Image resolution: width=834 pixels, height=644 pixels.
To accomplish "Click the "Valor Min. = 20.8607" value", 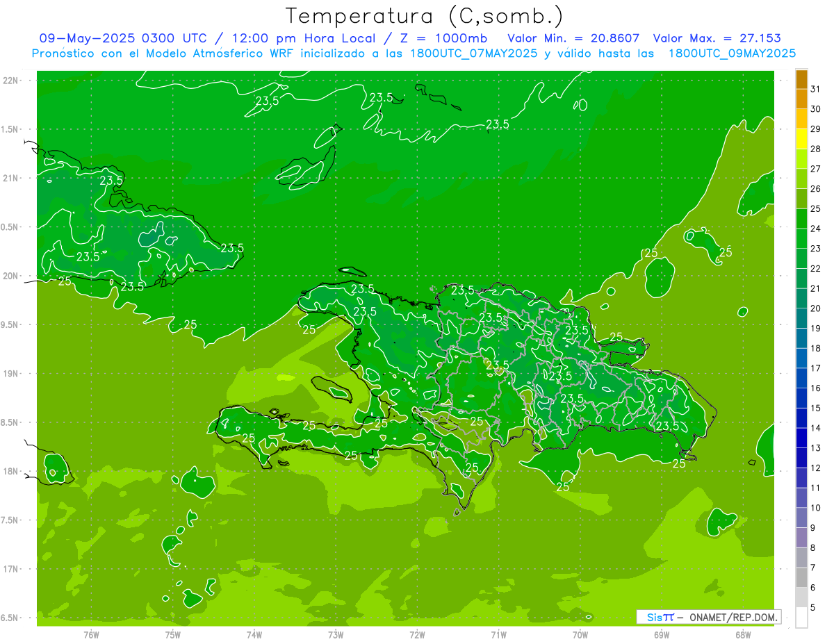I will coord(573,38).
